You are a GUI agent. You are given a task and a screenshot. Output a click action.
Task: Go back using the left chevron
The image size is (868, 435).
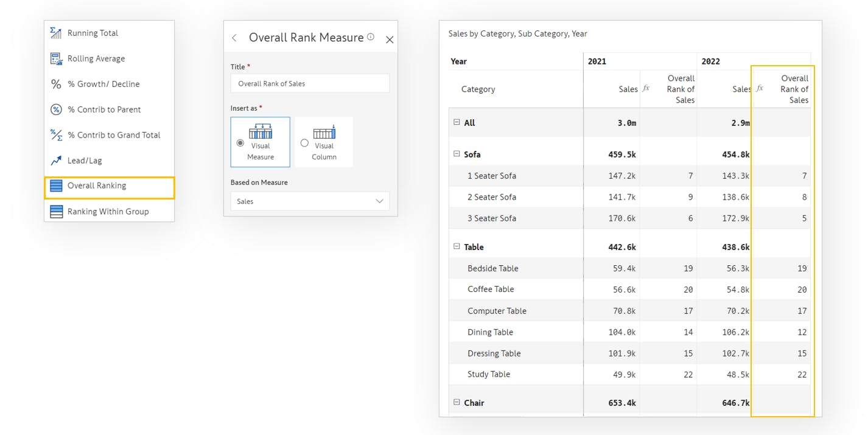(x=234, y=38)
